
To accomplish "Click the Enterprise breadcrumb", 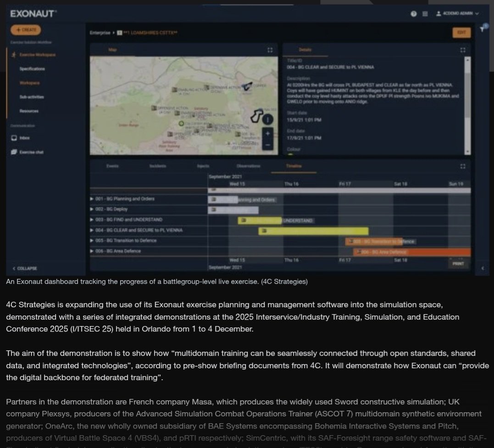I will 100,33.
